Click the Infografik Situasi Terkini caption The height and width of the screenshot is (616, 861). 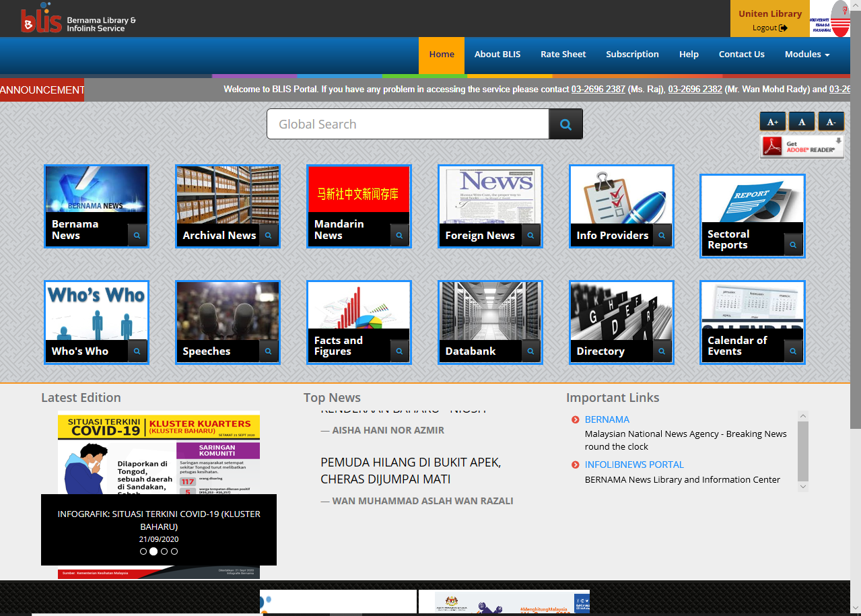tap(159, 520)
